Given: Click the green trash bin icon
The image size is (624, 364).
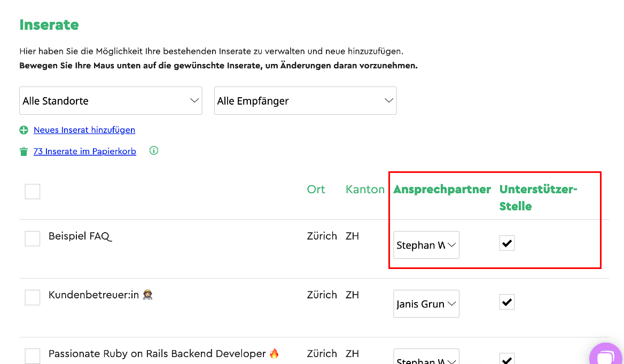Looking at the screenshot, I should click(x=24, y=152).
